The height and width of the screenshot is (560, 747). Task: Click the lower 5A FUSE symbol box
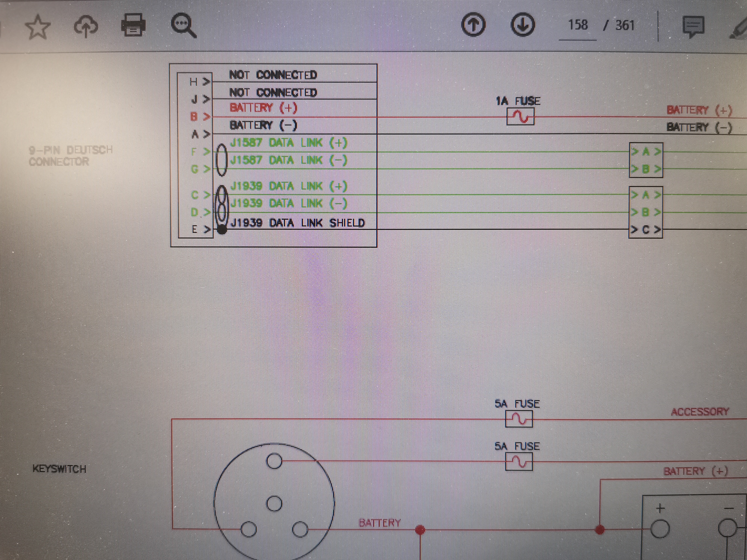pyautogui.click(x=519, y=461)
